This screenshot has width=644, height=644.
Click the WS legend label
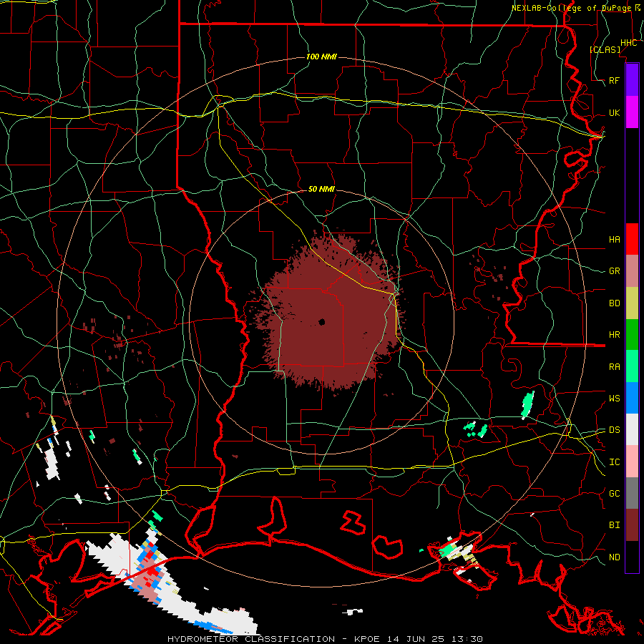[614, 398]
